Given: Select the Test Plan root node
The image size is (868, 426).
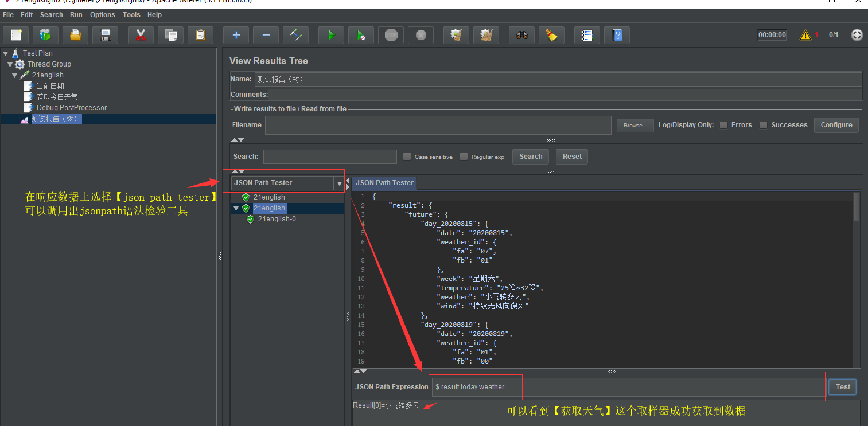Looking at the screenshot, I should click(37, 53).
